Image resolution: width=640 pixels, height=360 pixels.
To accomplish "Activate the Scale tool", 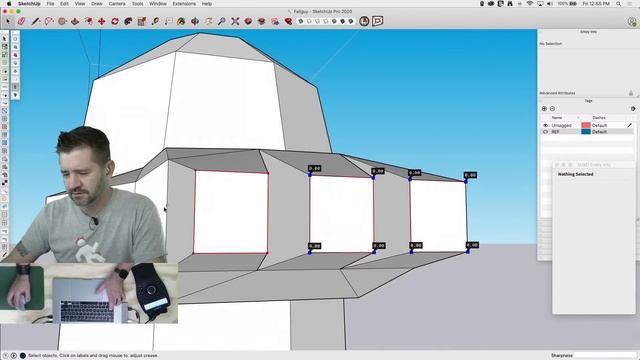I will click(x=142, y=21).
